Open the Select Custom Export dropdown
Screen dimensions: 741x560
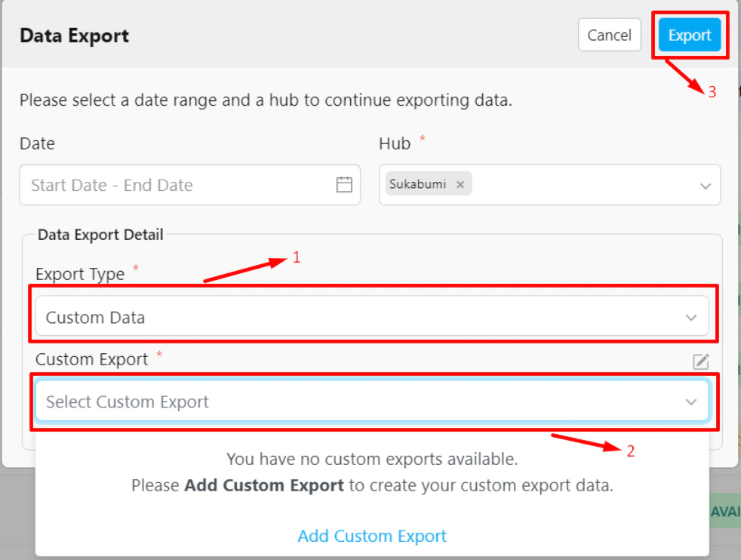(372, 402)
